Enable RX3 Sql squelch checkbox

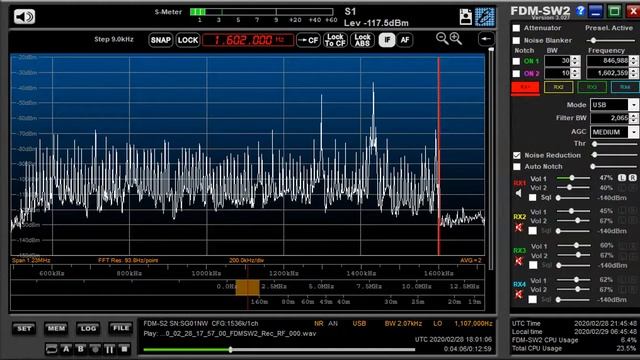click(x=533, y=265)
